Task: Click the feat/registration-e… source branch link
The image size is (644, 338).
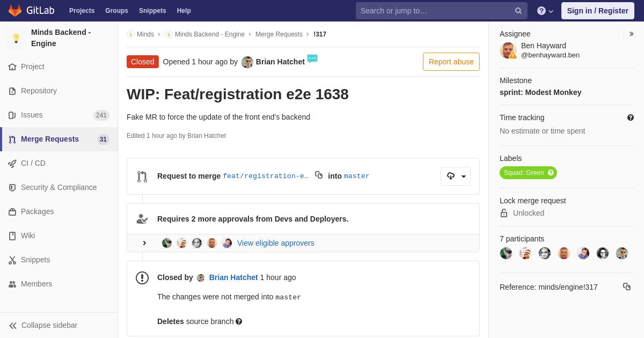Action: [x=266, y=176]
